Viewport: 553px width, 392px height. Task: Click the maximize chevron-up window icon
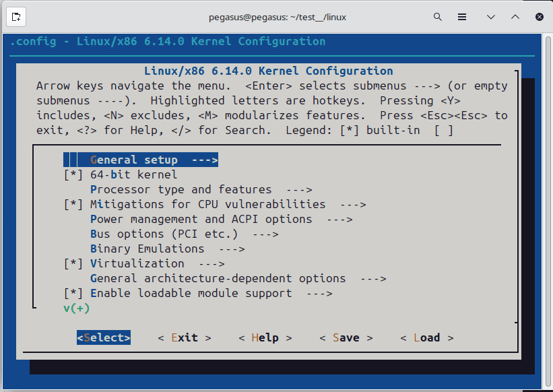(515, 17)
